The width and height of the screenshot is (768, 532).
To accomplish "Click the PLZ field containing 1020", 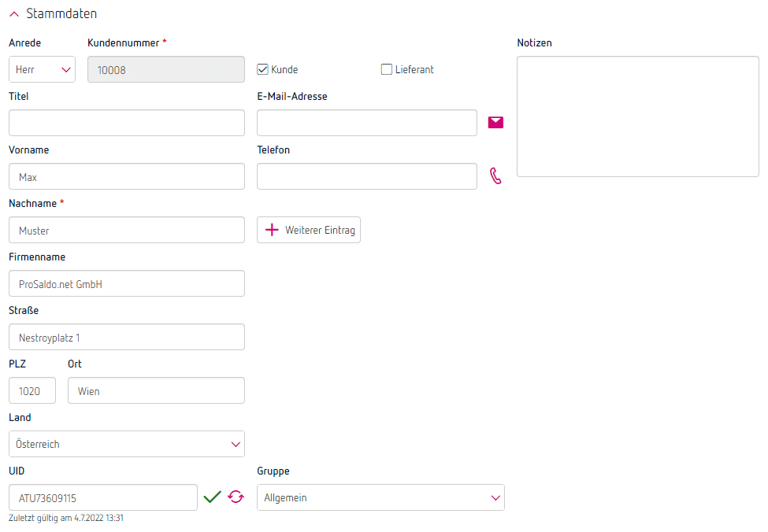I will (x=32, y=390).
